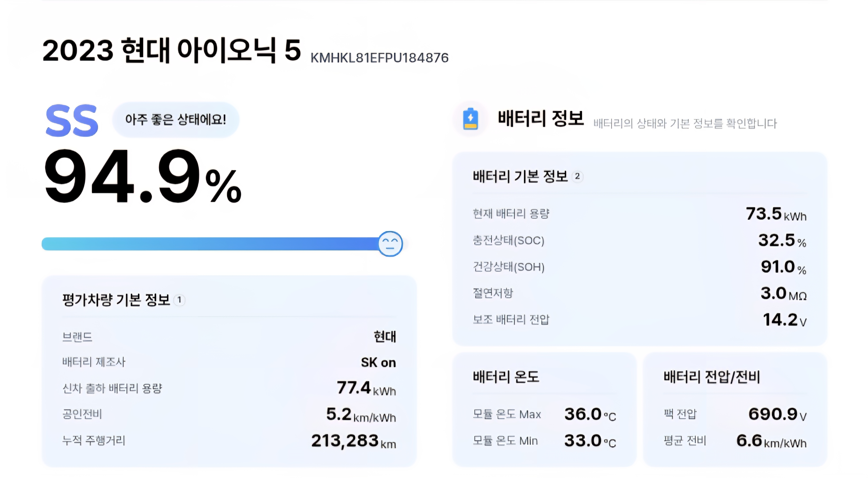Click the 절연저항 3.0 MΩ value
The width and height of the screenshot is (868, 478).
783,293
